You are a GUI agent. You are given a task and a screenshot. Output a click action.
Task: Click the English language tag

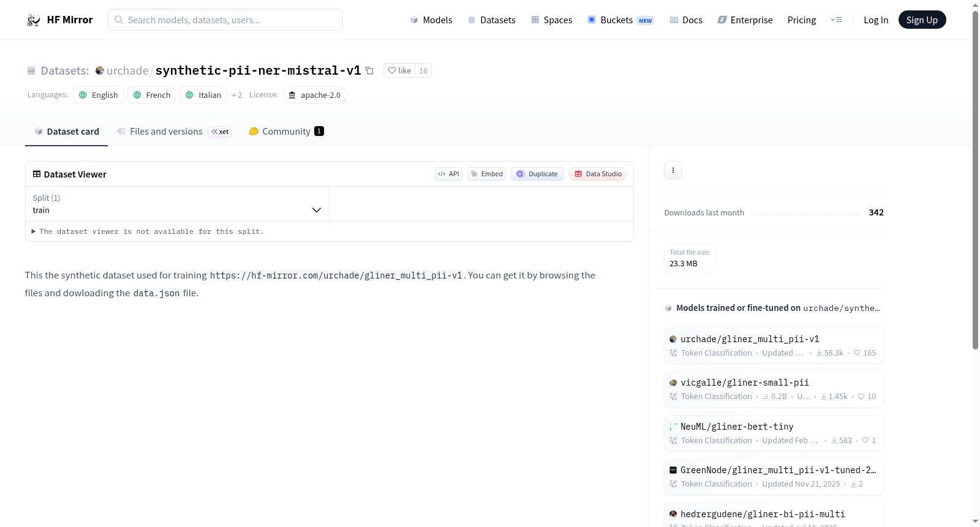click(99, 95)
